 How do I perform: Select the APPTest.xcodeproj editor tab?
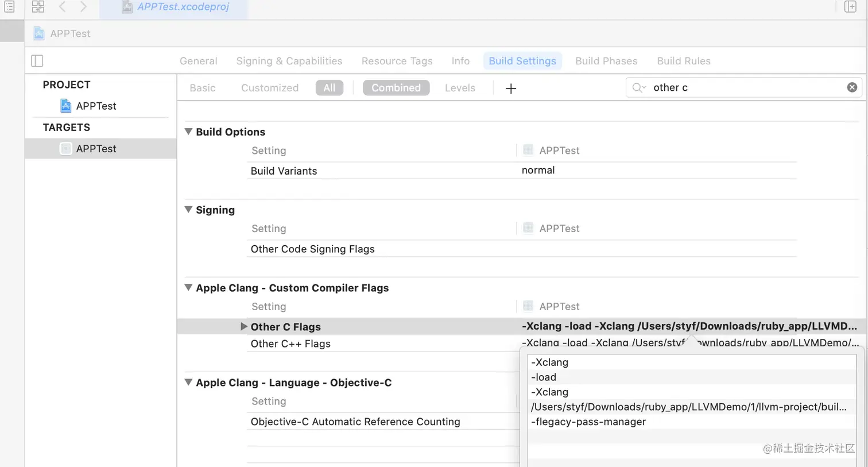(x=174, y=7)
